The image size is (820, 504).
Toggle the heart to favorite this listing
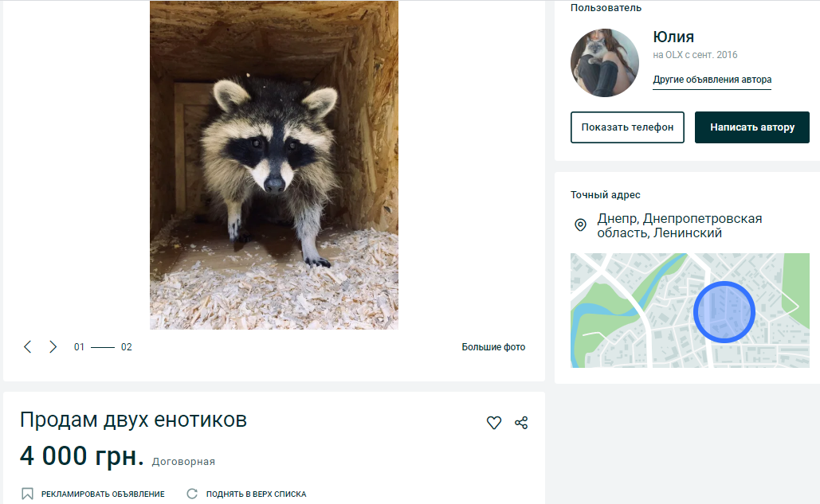pos(494,422)
